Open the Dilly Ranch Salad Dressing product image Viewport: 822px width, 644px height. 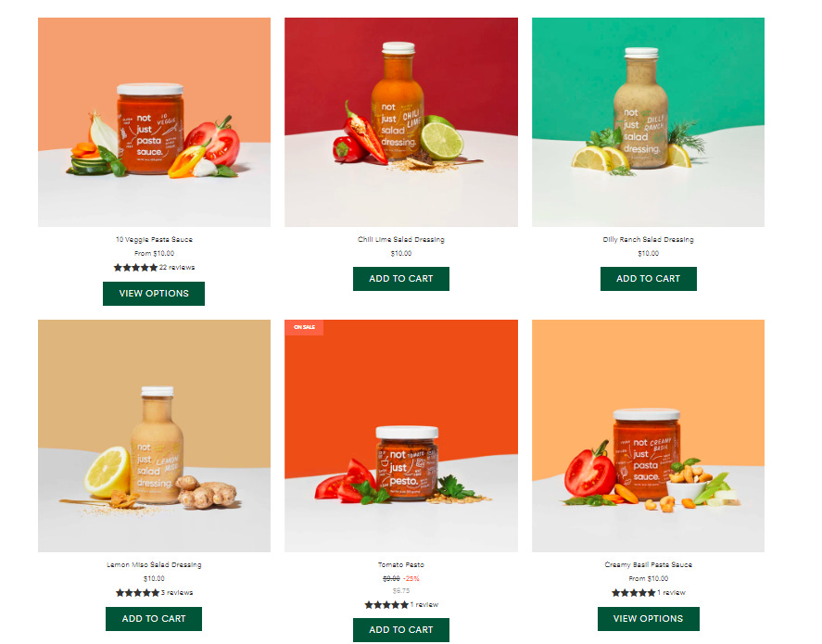[x=648, y=122]
